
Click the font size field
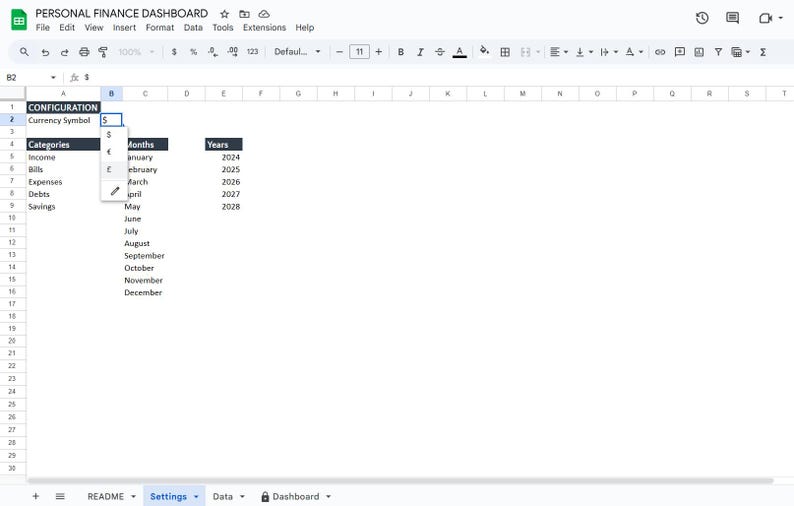(x=359, y=52)
